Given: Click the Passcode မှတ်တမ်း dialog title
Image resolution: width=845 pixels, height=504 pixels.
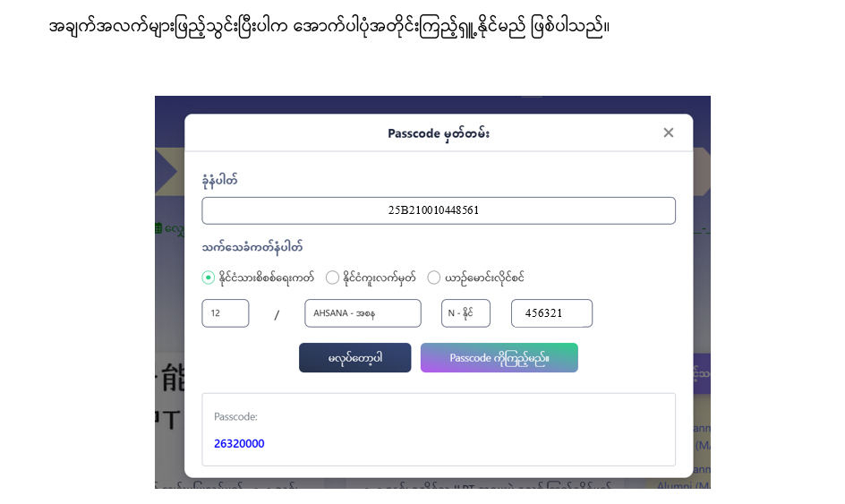Looking at the screenshot, I should pos(438,133).
